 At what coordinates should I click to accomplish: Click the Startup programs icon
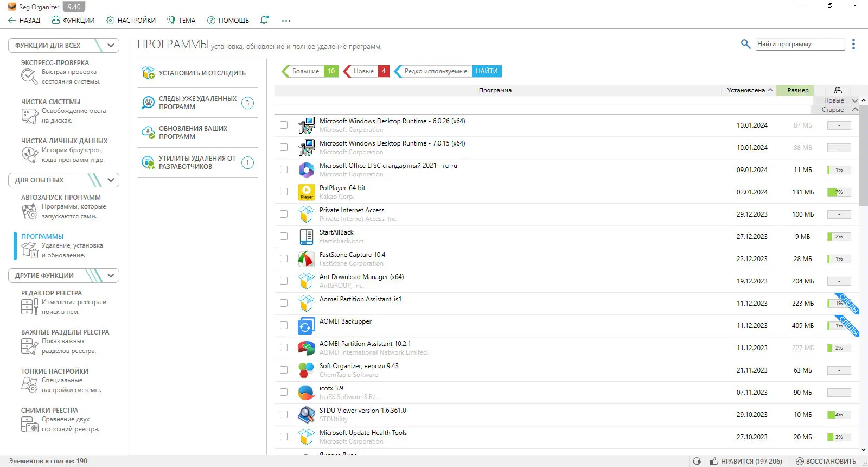29,211
